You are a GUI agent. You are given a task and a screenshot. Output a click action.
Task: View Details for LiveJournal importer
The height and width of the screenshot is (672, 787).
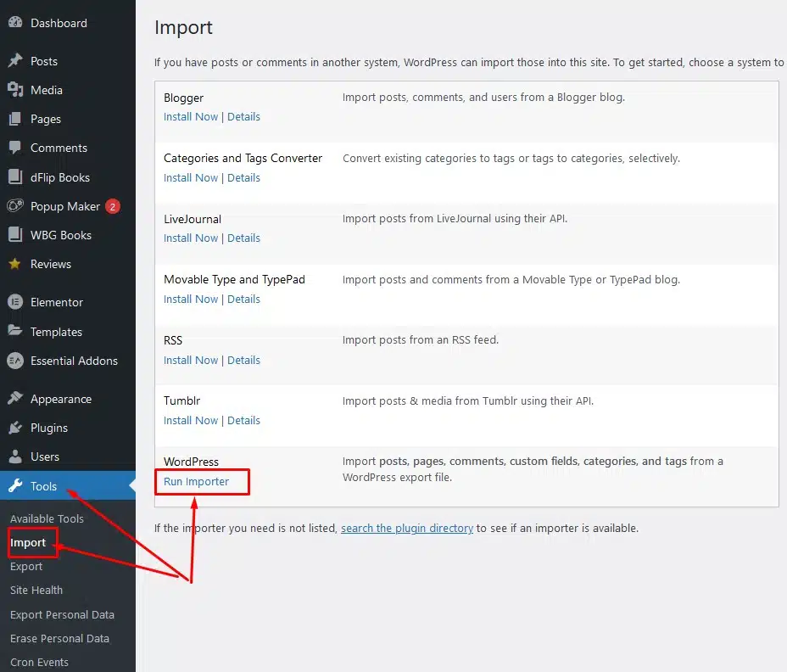tap(244, 238)
